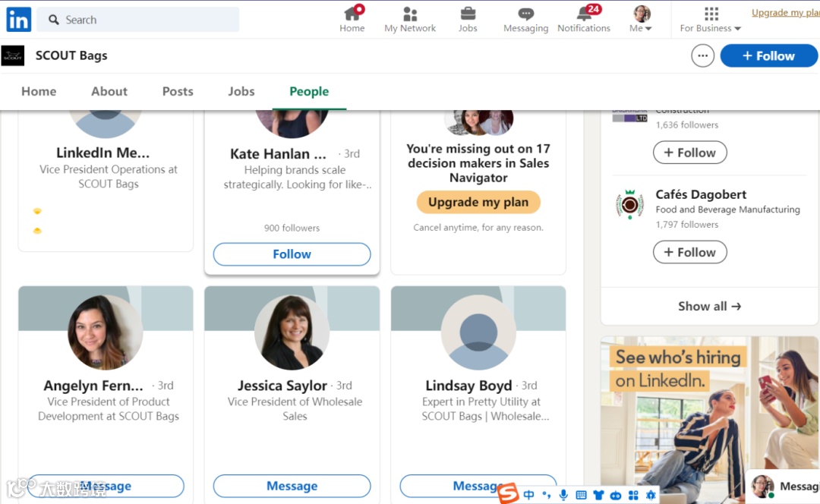Open the See who's hiring ad
This screenshot has width=820, height=504.
coord(710,420)
